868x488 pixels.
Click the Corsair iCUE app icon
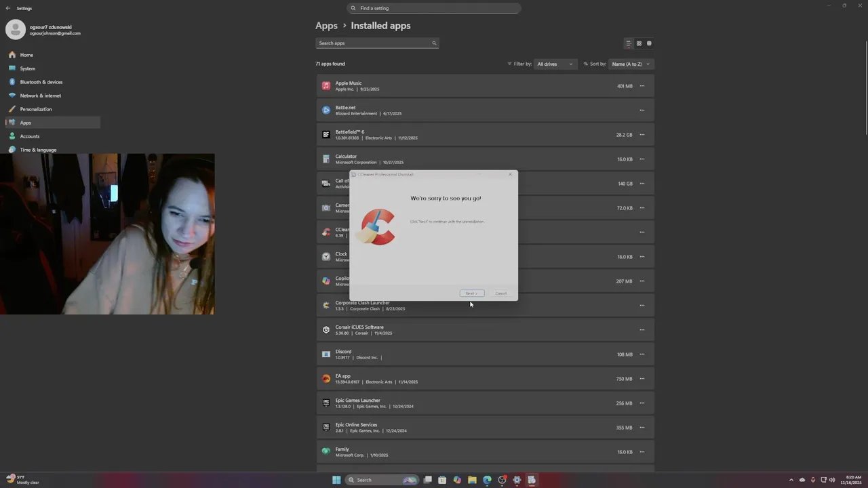click(326, 330)
